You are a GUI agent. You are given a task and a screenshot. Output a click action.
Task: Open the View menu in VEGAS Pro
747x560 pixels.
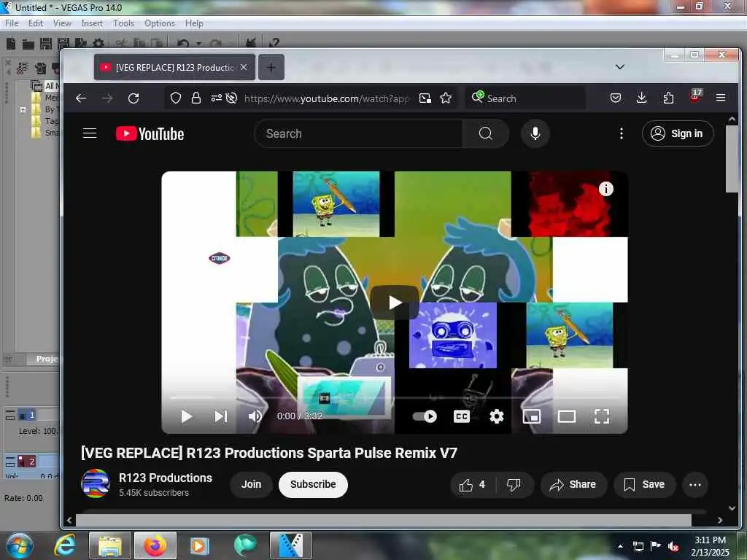[62, 23]
